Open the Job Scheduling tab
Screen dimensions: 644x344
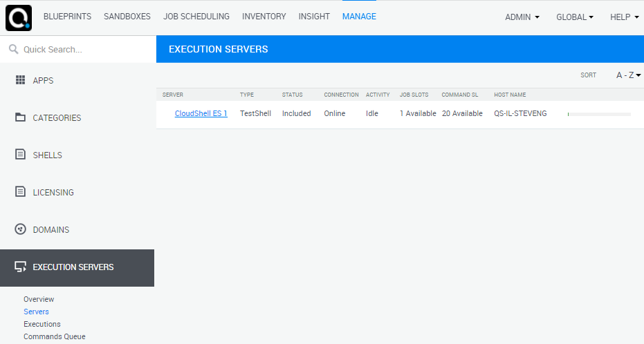[196, 17]
